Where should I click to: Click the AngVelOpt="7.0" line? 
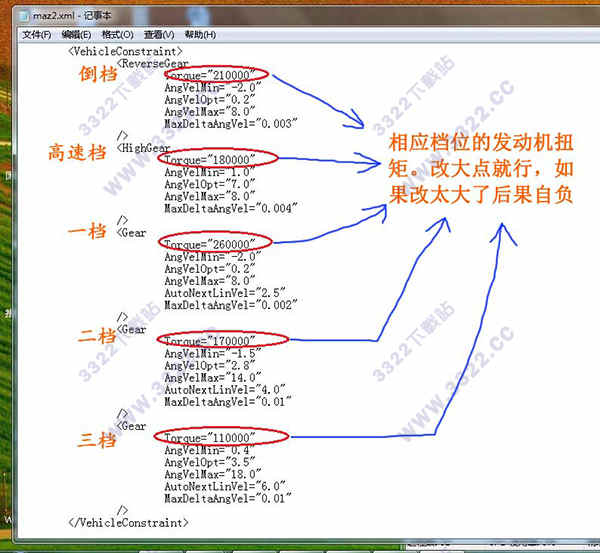point(210,184)
